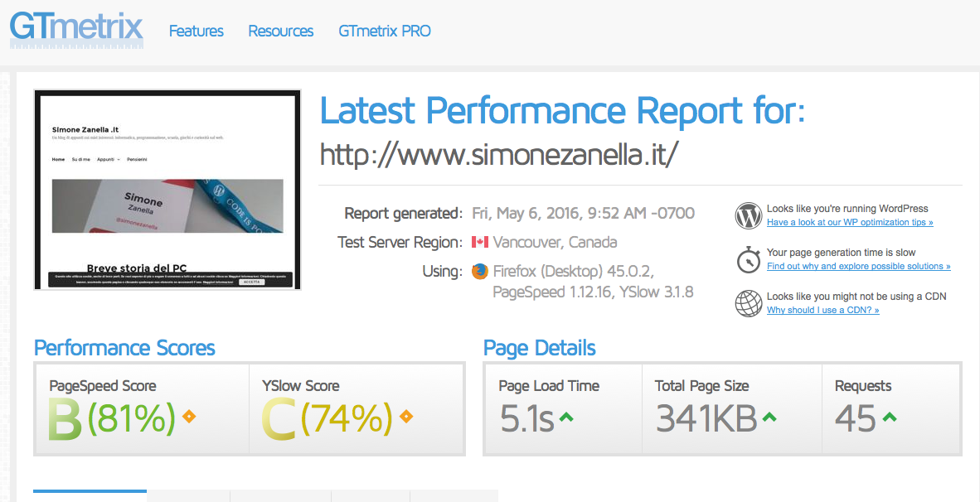This screenshot has width=980, height=502.
Task: Click the YSlow grade letter C
Action: click(279, 418)
